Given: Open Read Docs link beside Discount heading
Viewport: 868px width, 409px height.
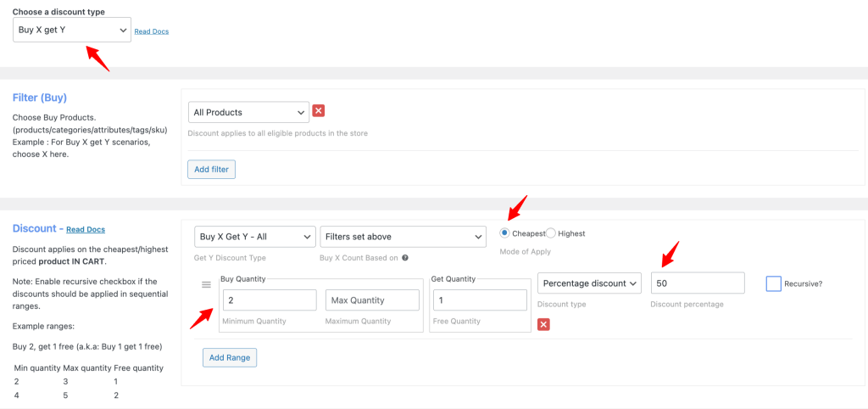Looking at the screenshot, I should point(86,229).
